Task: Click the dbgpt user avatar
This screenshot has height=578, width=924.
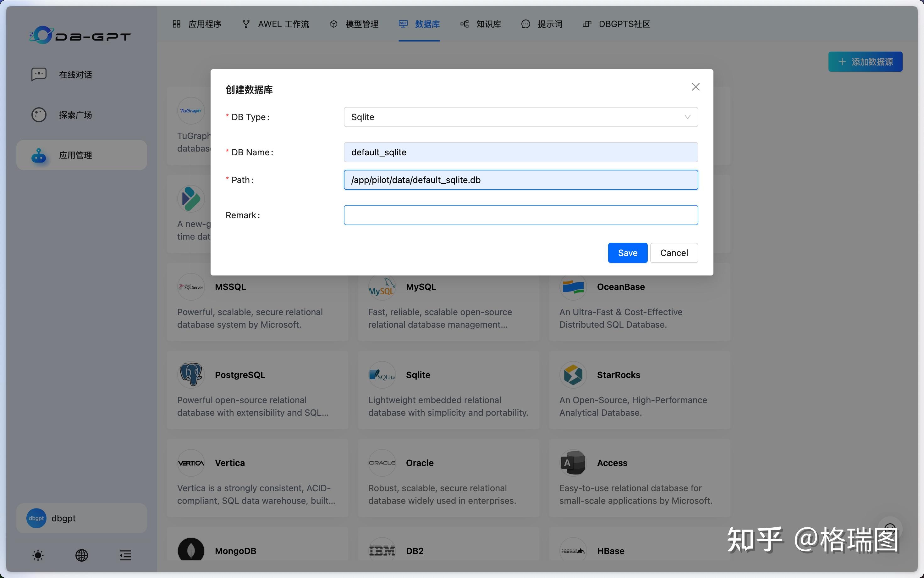Action: [x=36, y=518]
